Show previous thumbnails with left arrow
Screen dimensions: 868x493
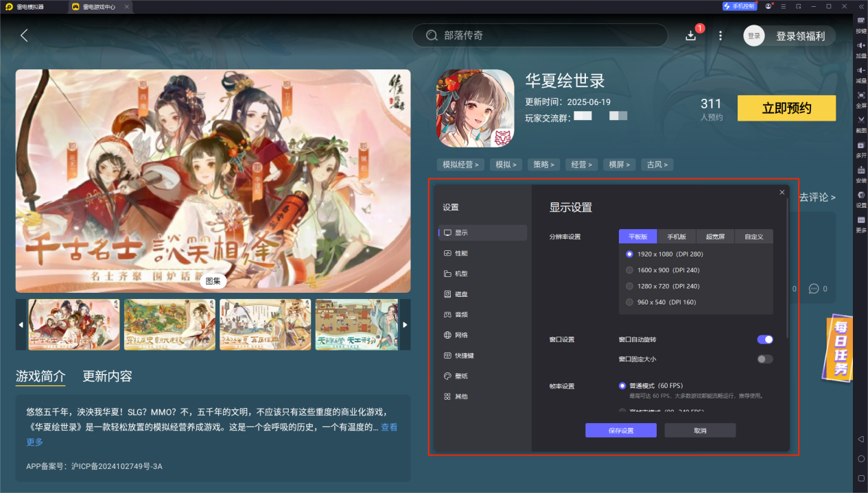[x=21, y=324]
